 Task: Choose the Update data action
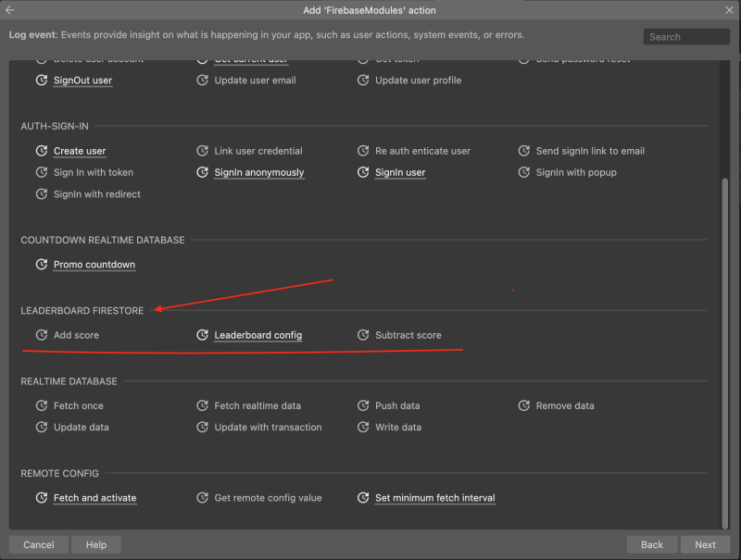point(82,428)
